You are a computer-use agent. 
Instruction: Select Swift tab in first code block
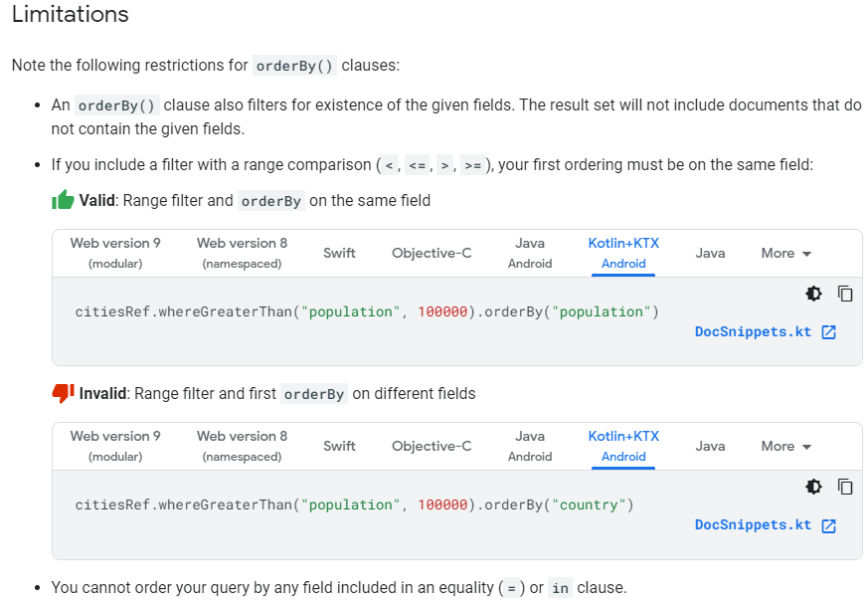click(339, 253)
